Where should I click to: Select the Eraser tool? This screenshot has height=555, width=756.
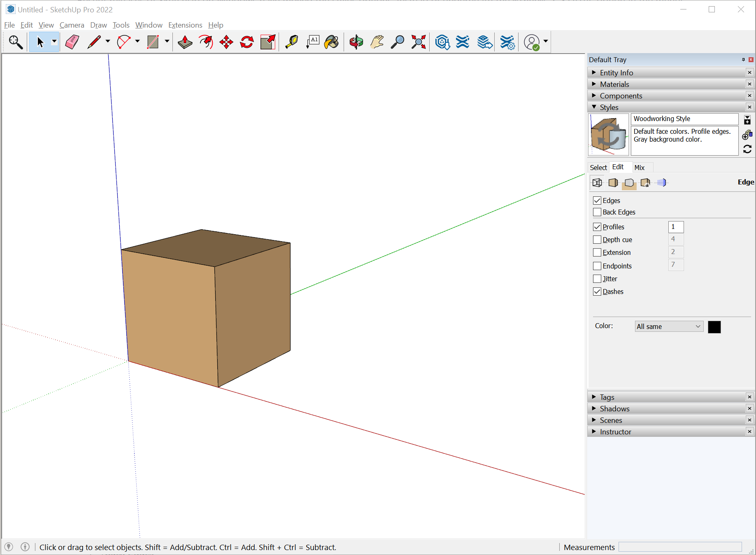(x=72, y=42)
